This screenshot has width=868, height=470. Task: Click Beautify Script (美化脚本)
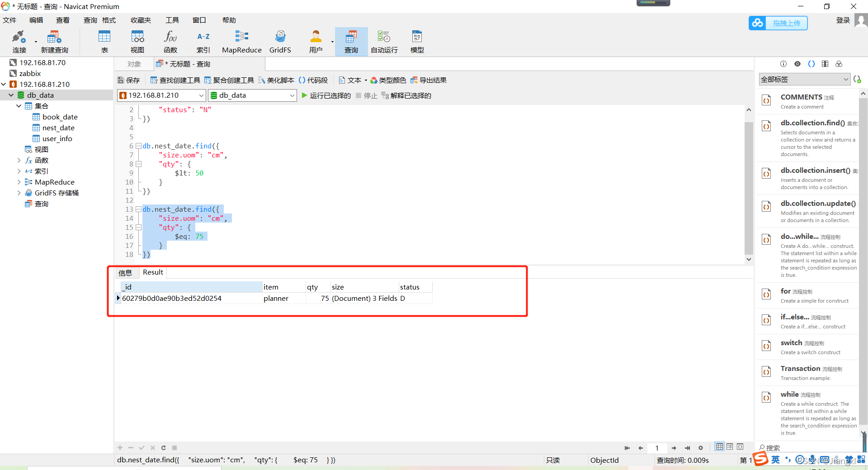pos(276,80)
